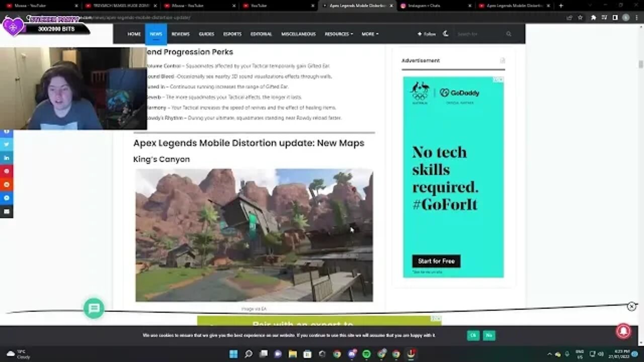Bookmark this page with star icon
This screenshot has width=644, height=362.
pyautogui.click(x=580, y=17)
